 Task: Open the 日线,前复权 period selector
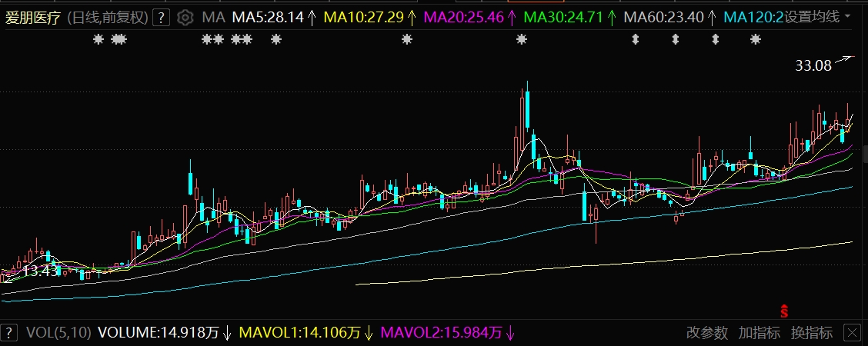107,17
